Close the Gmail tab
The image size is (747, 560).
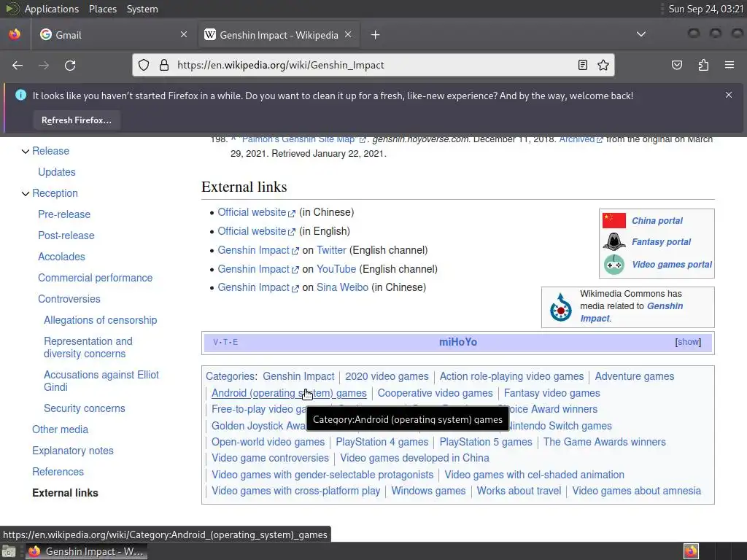click(184, 34)
